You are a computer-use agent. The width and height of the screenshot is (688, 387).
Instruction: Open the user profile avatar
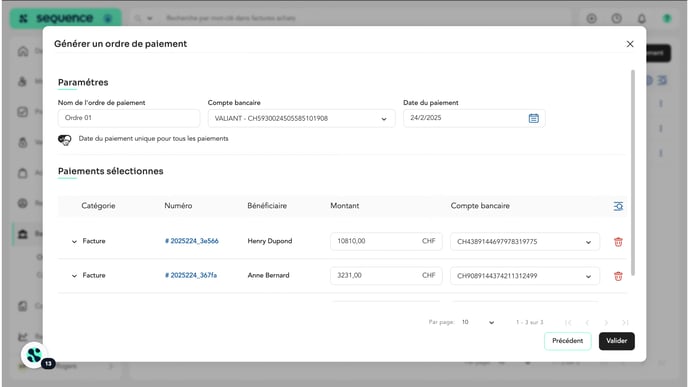[667, 18]
